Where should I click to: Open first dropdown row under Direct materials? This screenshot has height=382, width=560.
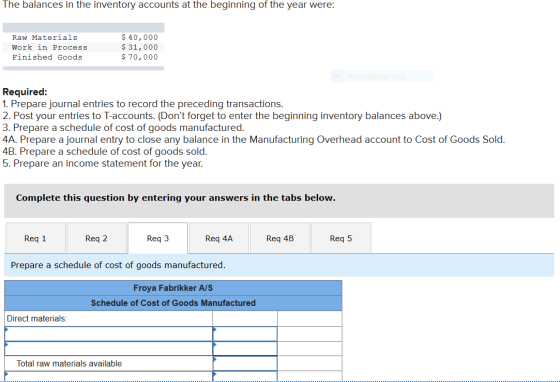click(x=109, y=334)
